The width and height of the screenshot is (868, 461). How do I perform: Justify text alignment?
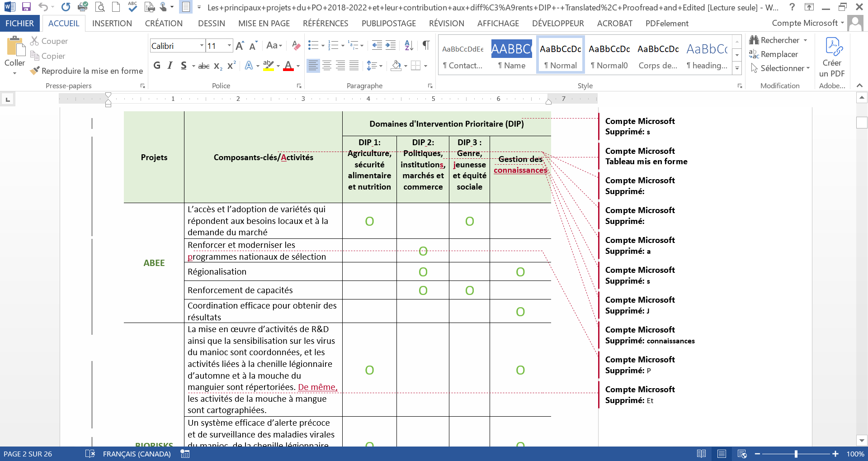point(354,66)
